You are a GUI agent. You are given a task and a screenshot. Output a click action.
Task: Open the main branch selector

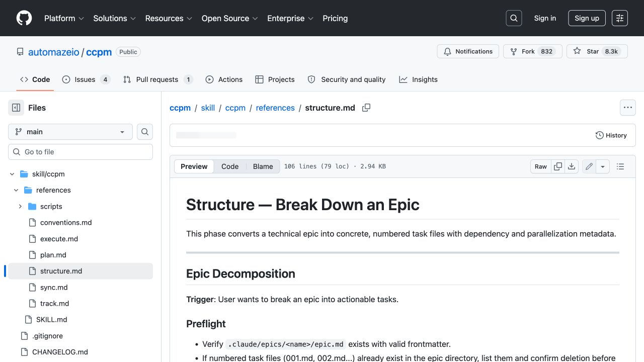tap(70, 132)
